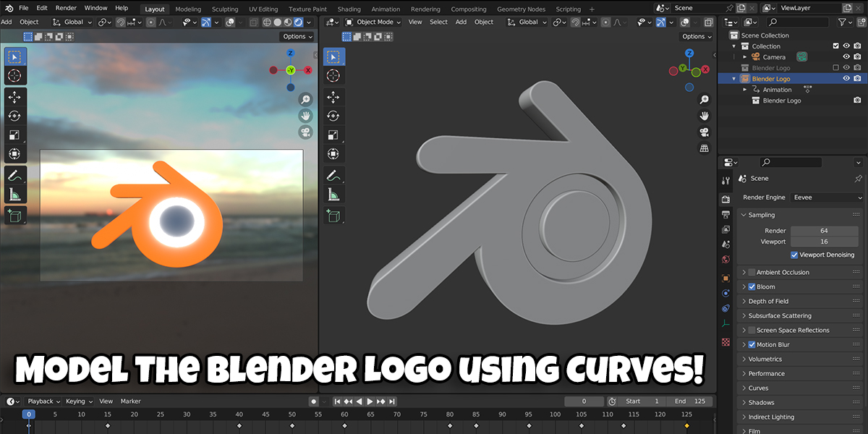Open the Render menu in the top bar
Viewport: 868px width, 434px height.
[x=65, y=7]
